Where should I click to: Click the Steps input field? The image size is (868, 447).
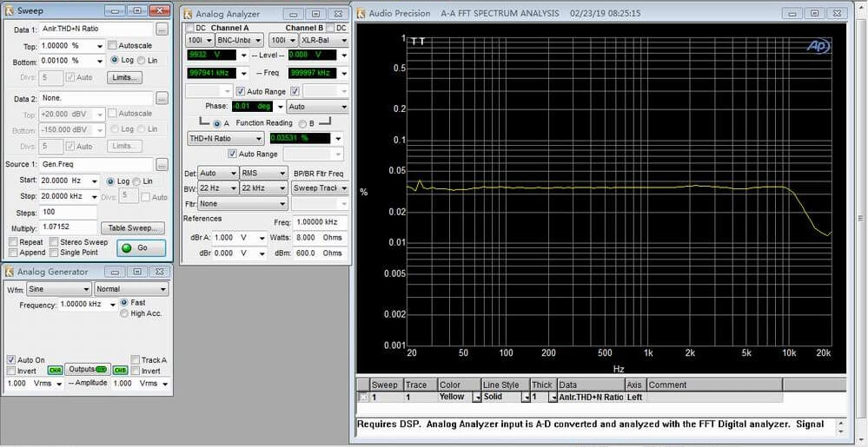[68, 213]
